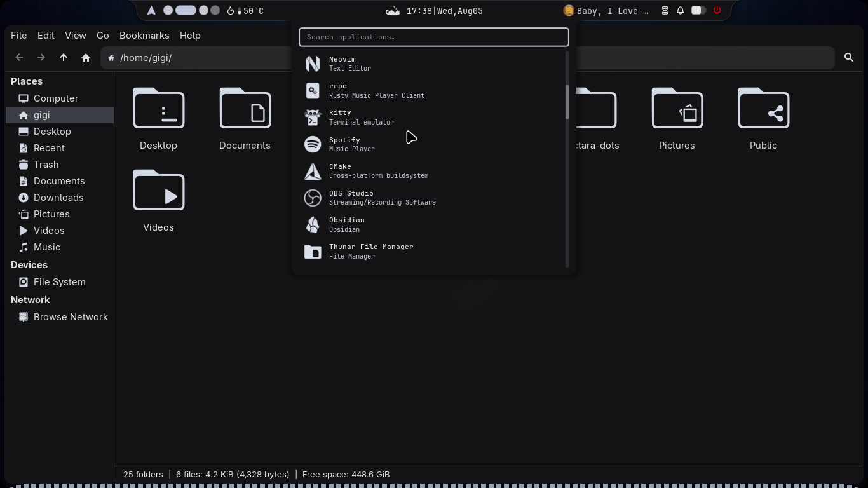The width and height of the screenshot is (868, 488).
Task: Open the Go menu
Action: (103, 36)
